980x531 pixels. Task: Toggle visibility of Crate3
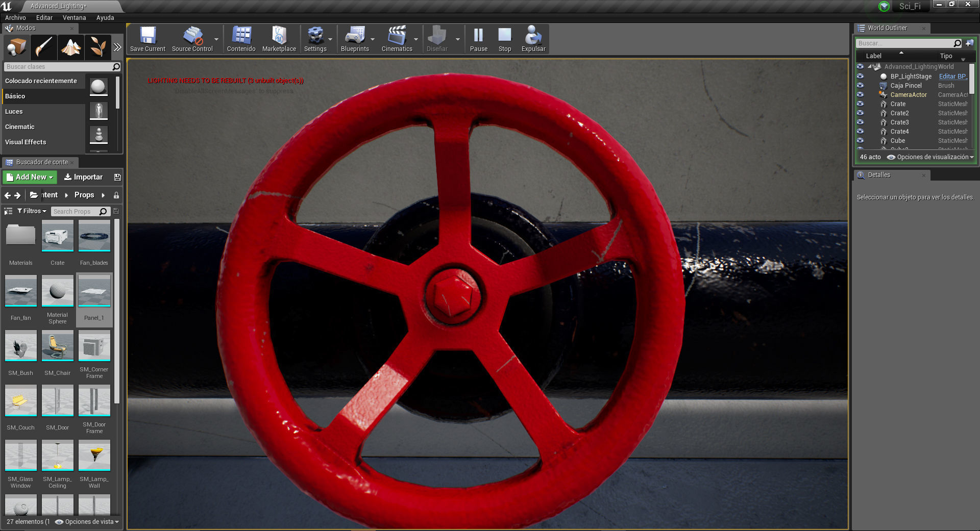pyautogui.click(x=860, y=122)
